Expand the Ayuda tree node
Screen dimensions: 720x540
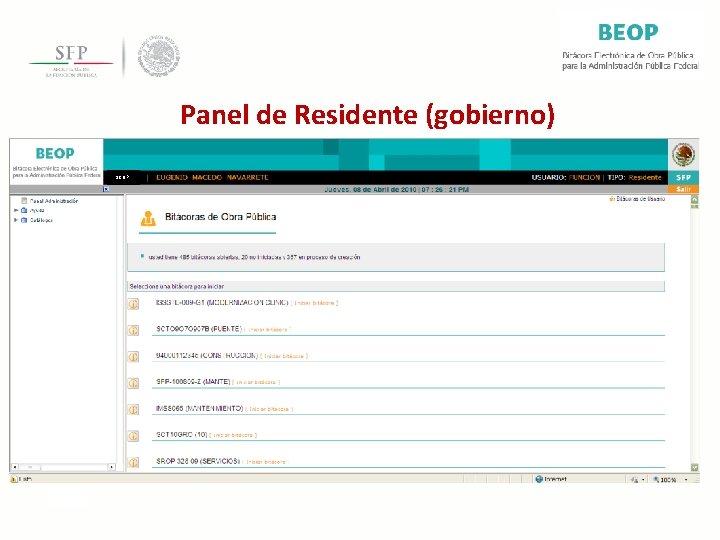(16, 210)
